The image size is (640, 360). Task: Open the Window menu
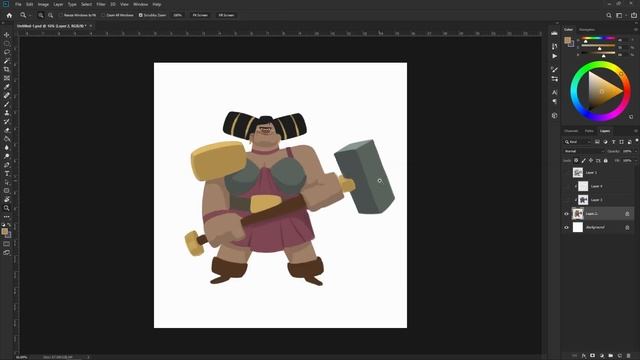[141, 4]
